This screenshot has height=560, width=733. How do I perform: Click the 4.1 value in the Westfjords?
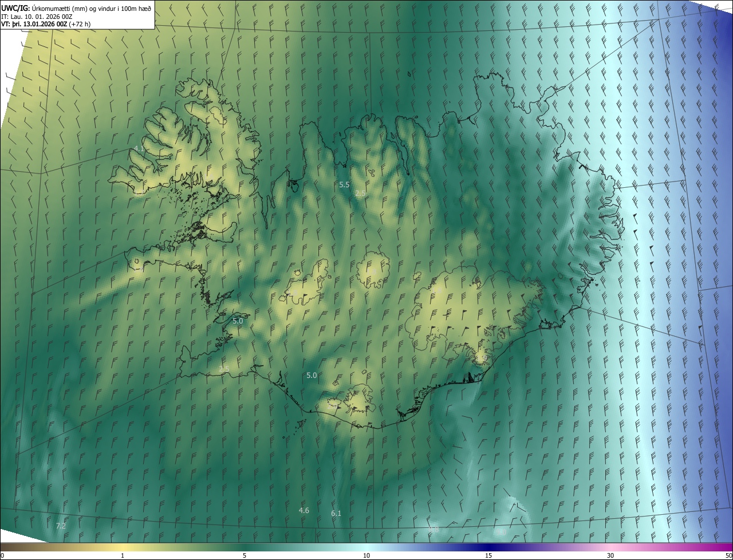[139, 149]
